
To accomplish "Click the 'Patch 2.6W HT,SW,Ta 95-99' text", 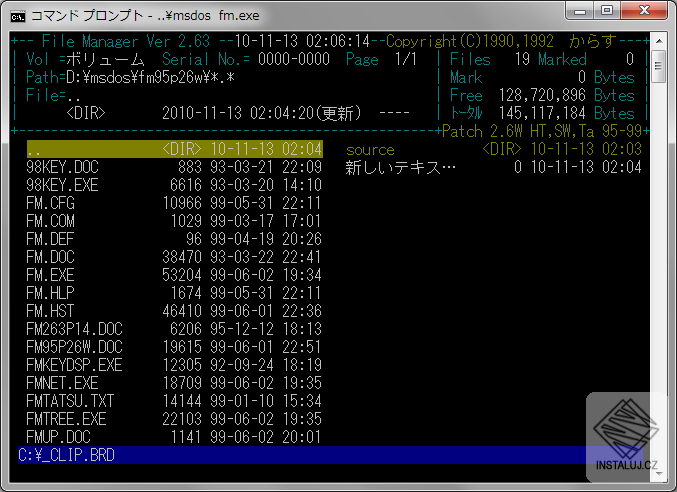I will pyautogui.click(x=542, y=131).
